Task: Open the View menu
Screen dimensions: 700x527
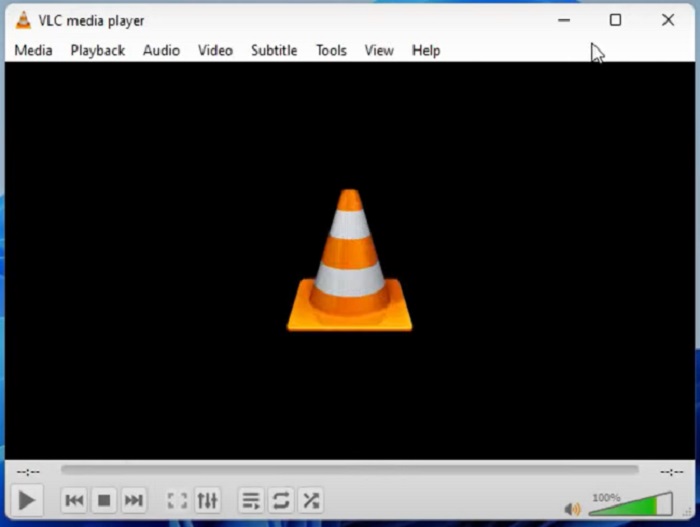Action: coord(379,50)
